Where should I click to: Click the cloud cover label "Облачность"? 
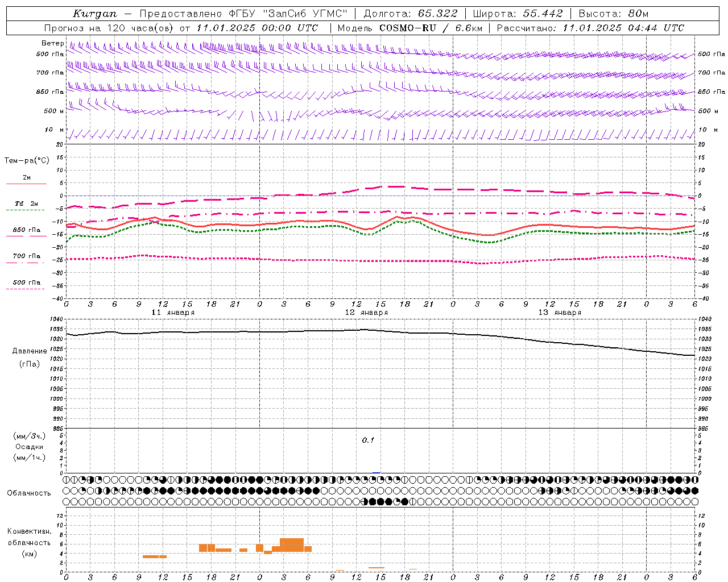tap(29, 493)
